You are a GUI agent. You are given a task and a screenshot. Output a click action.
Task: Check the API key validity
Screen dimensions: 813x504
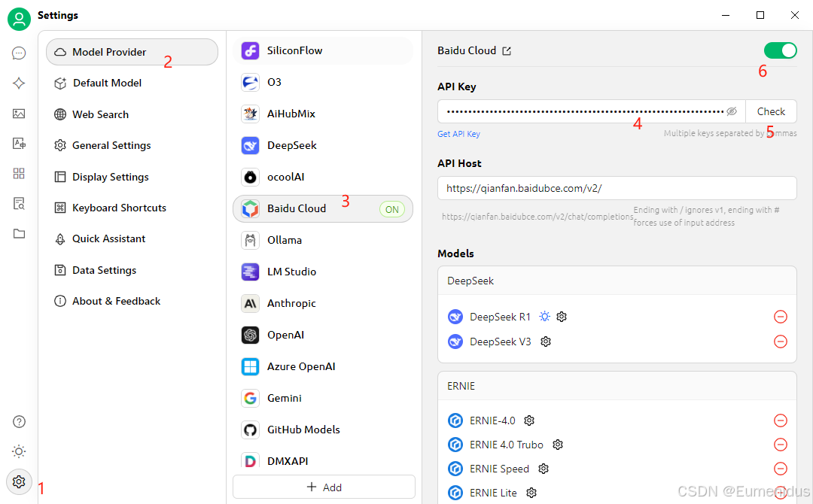click(x=771, y=111)
